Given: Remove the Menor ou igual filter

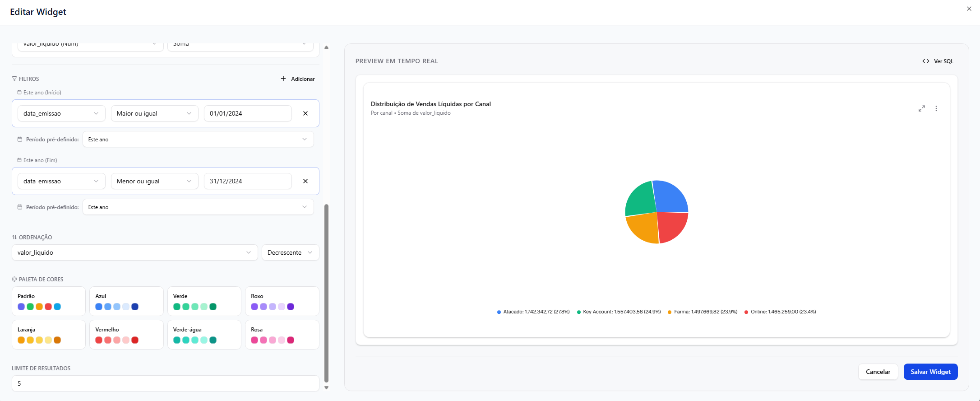Looking at the screenshot, I should tap(305, 181).
